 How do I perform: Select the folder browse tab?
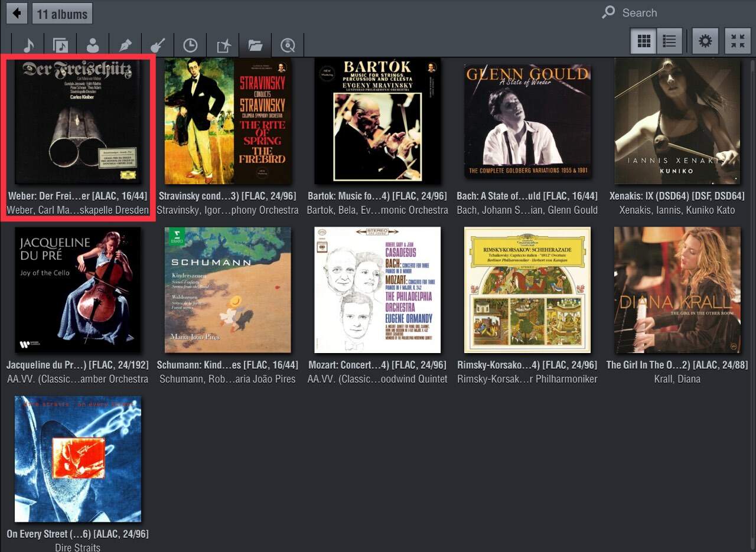click(x=255, y=45)
